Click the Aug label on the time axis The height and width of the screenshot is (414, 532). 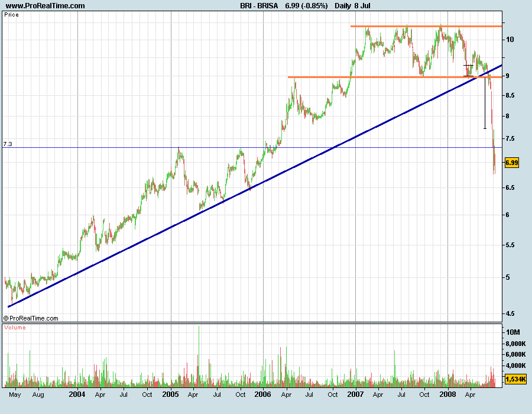pyautogui.click(x=38, y=395)
